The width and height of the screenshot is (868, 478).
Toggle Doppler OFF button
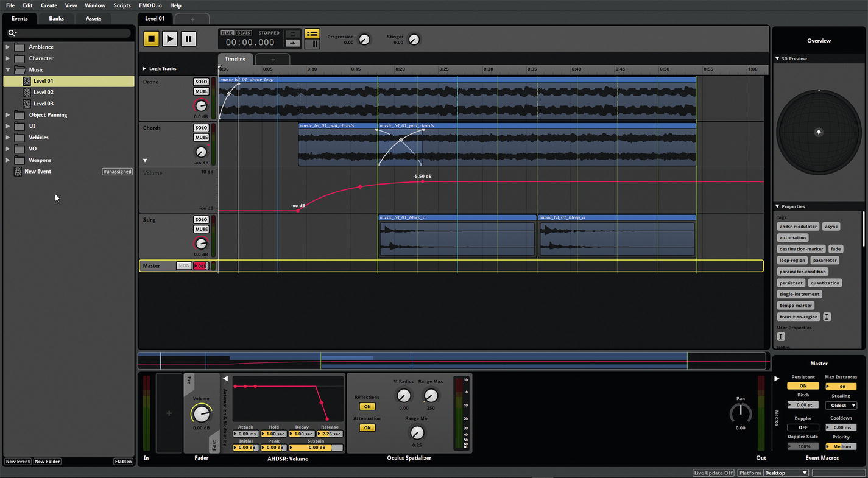(x=803, y=427)
